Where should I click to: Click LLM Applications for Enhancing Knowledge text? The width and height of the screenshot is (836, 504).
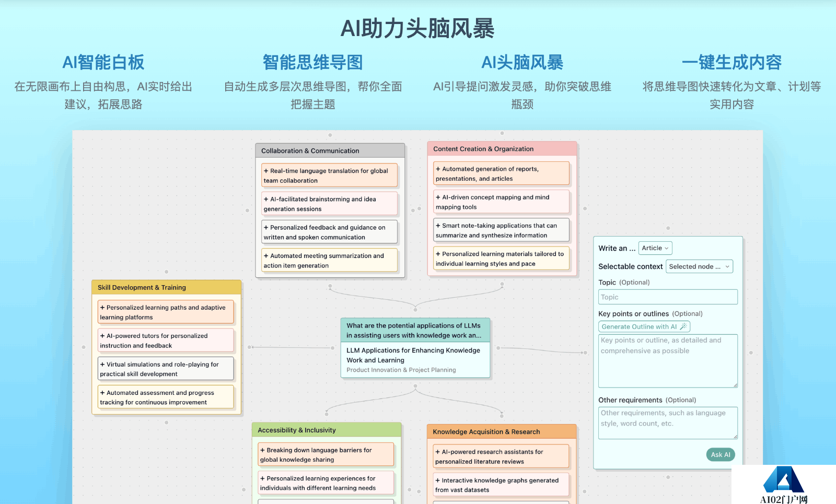tap(413, 355)
